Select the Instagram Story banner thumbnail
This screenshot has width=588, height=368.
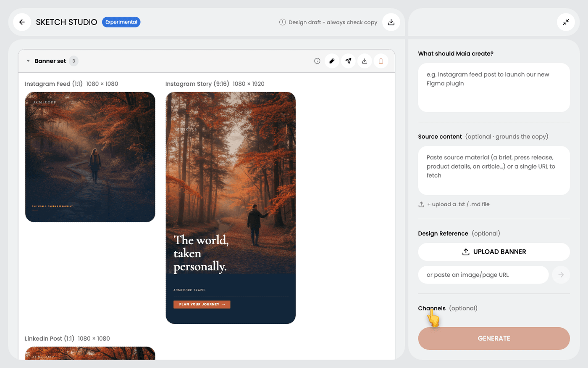point(231,208)
